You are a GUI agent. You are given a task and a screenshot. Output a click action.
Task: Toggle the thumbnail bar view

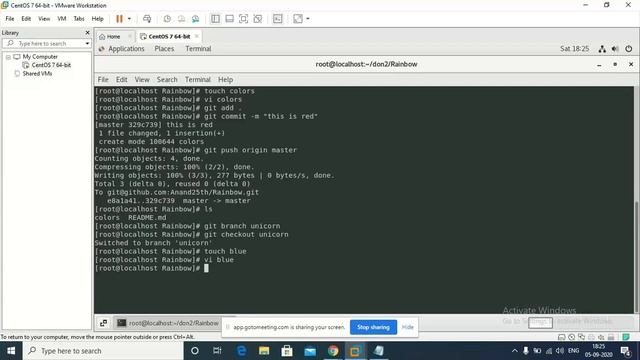pyautogui.click(x=229, y=19)
